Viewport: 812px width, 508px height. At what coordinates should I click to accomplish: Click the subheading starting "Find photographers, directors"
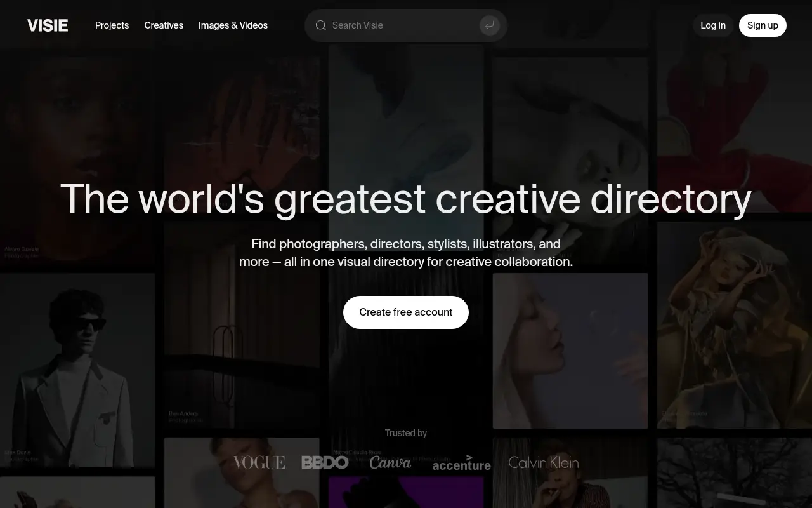[x=406, y=253]
